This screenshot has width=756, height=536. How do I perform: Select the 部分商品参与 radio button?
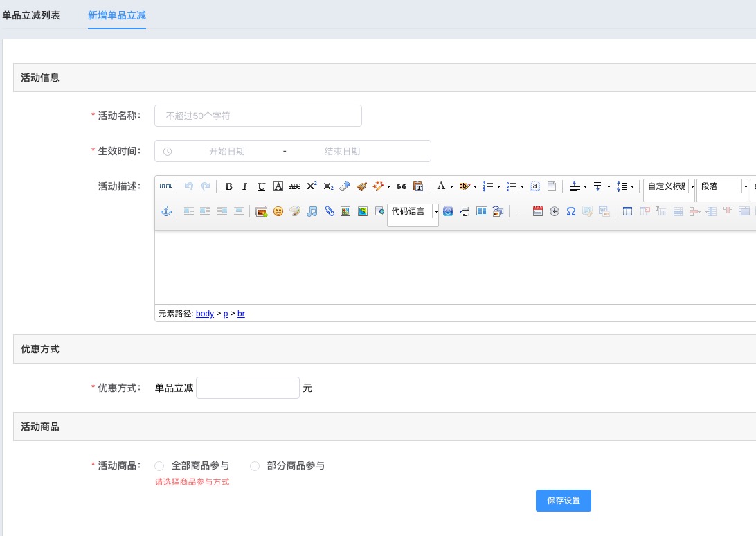point(255,465)
